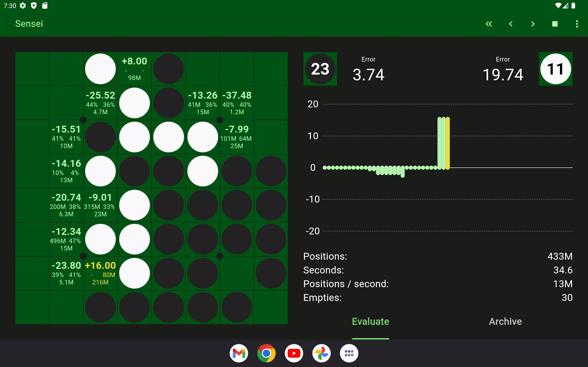Switch to the Archive tab
Viewport: 588px width, 367px height.
click(505, 321)
